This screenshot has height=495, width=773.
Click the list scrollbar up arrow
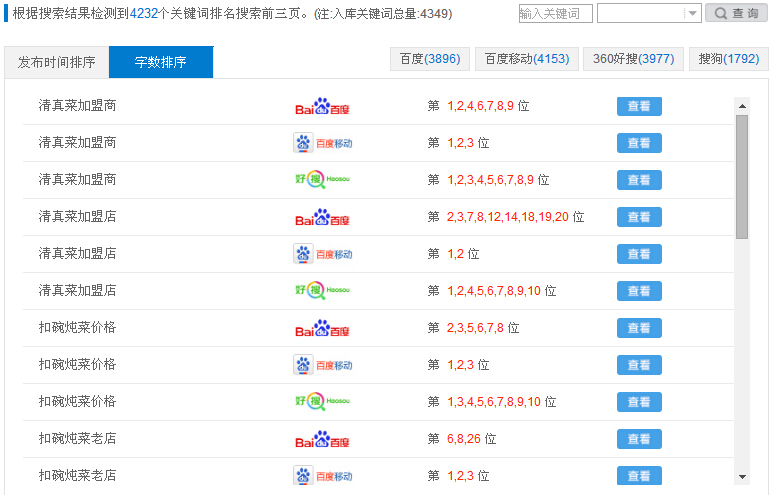(x=742, y=106)
